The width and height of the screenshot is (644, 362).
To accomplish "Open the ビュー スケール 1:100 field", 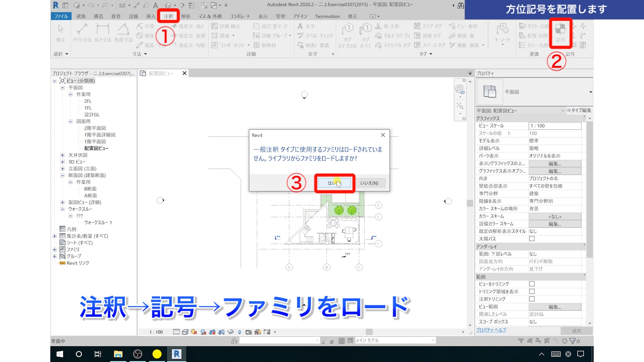I will pyautogui.click(x=555, y=126).
